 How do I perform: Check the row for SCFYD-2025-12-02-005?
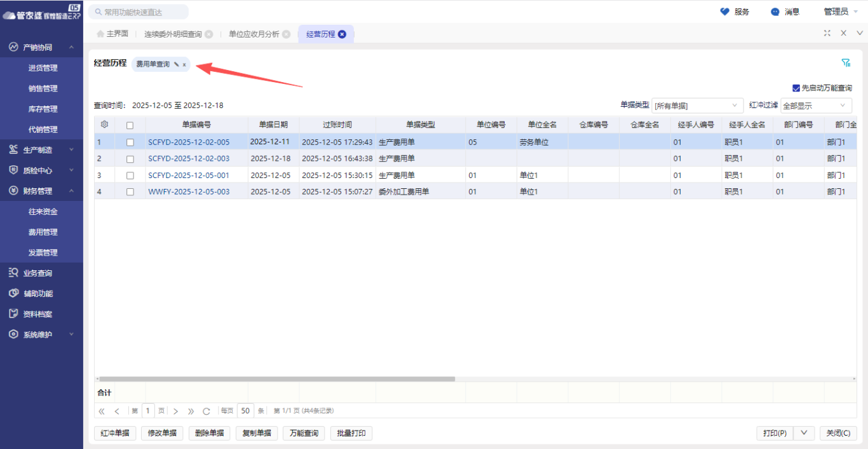(130, 142)
